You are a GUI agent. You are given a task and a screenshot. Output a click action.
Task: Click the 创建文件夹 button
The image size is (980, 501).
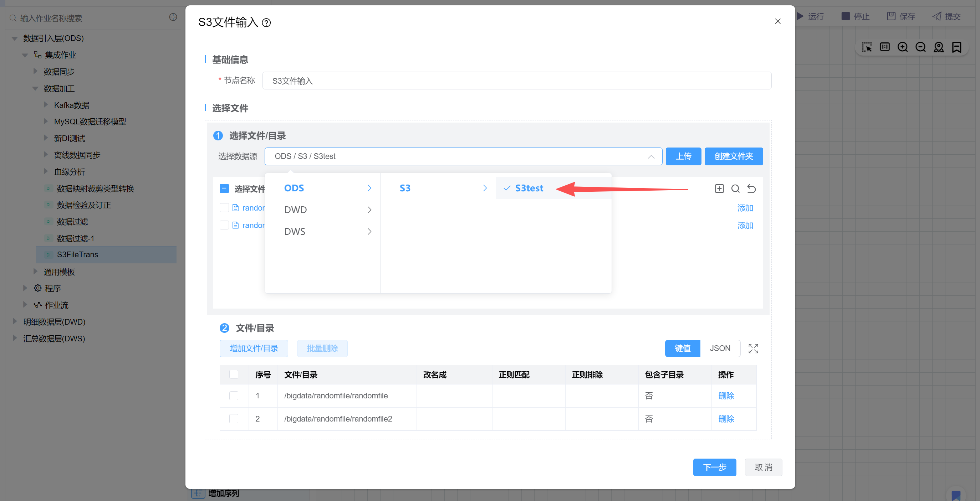point(733,156)
